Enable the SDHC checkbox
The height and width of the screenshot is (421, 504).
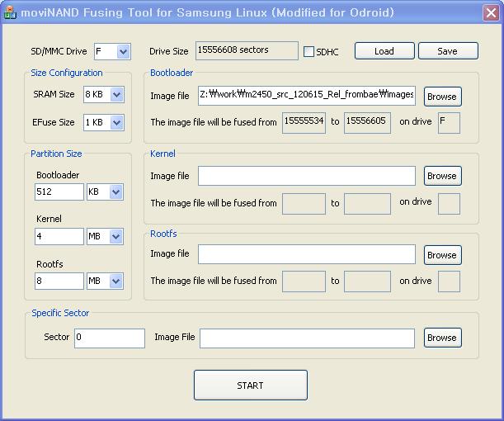[x=309, y=51]
